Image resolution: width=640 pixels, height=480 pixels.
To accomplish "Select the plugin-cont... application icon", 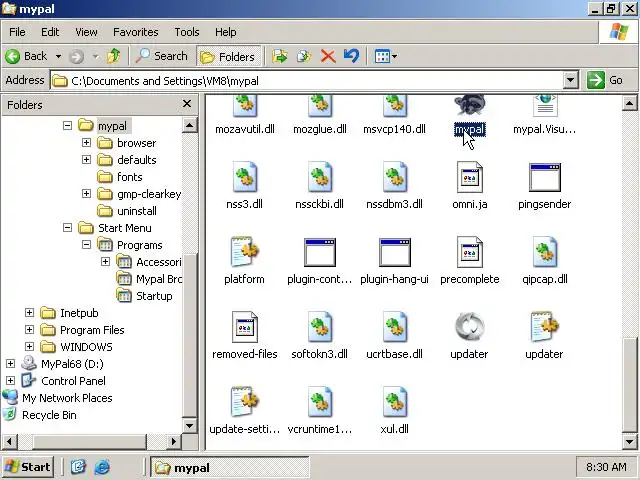I will 320,252.
